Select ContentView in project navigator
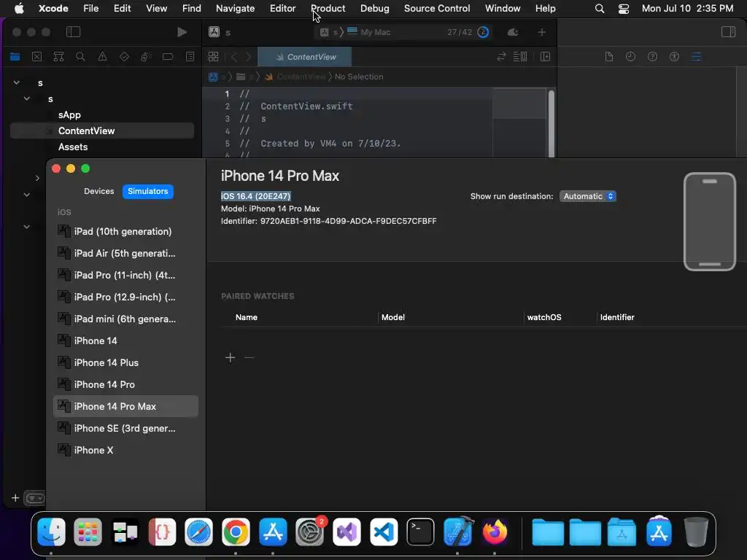 coord(102,131)
